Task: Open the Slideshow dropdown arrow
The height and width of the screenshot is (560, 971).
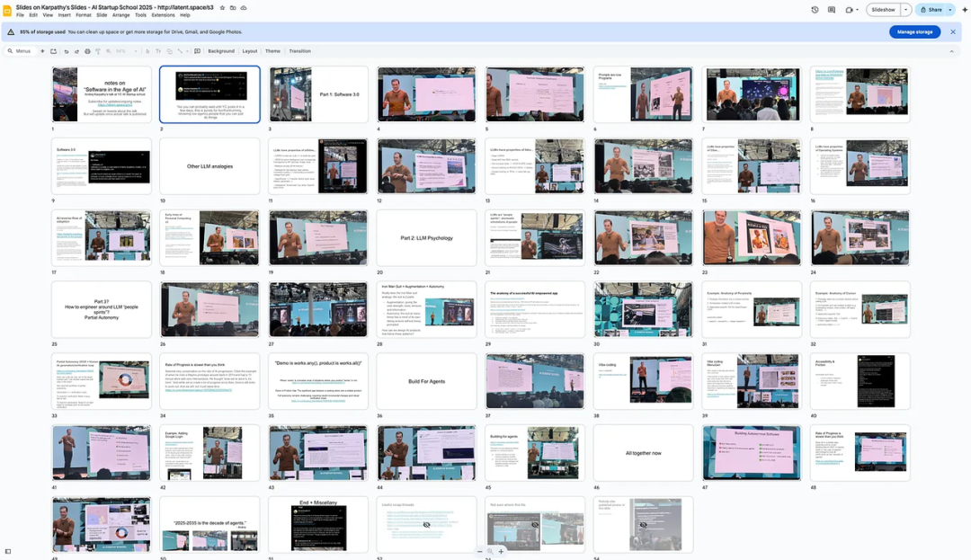Action: pyautogui.click(x=905, y=10)
